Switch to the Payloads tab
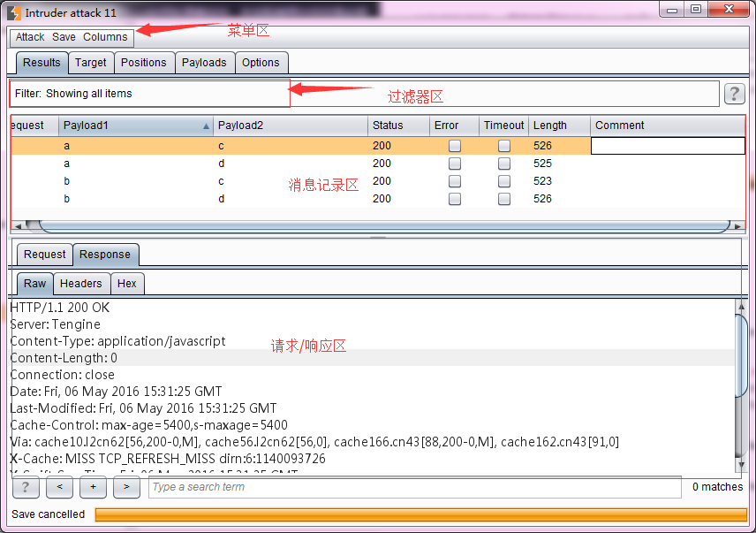This screenshot has height=533, width=756. [x=204, y=63]
